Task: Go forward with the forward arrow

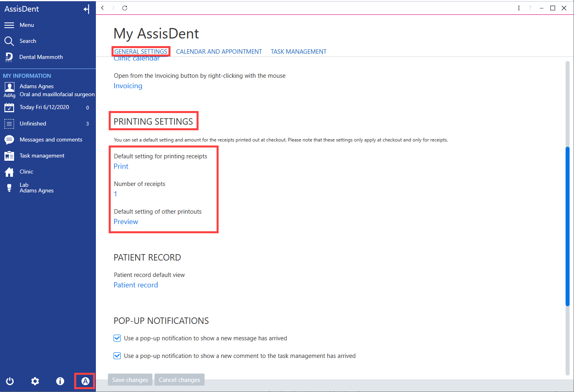Action: [114, 8]
